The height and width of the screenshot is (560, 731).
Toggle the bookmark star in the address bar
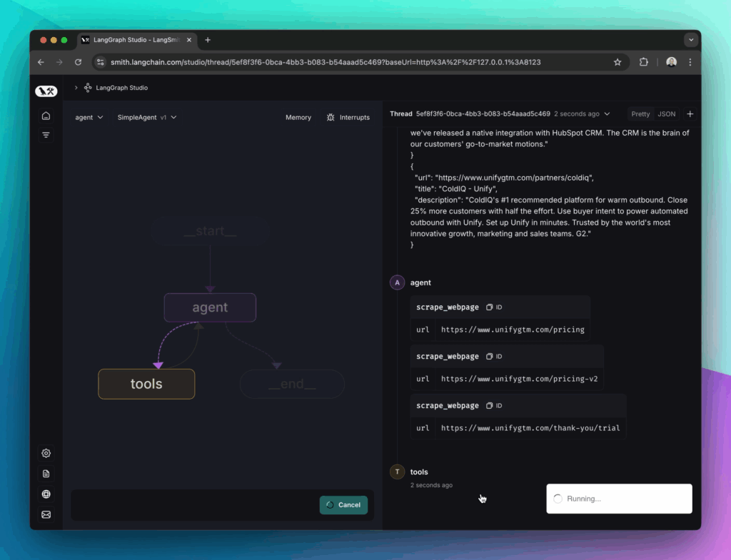click(x=617, y=62)
